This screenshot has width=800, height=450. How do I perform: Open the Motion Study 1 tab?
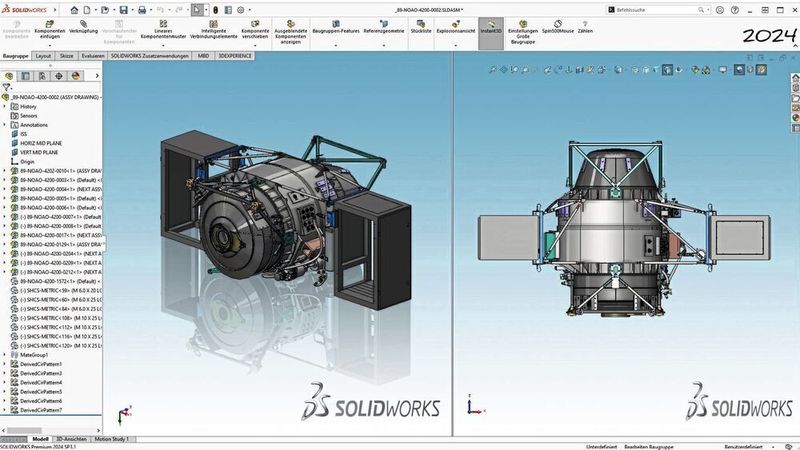111,439
